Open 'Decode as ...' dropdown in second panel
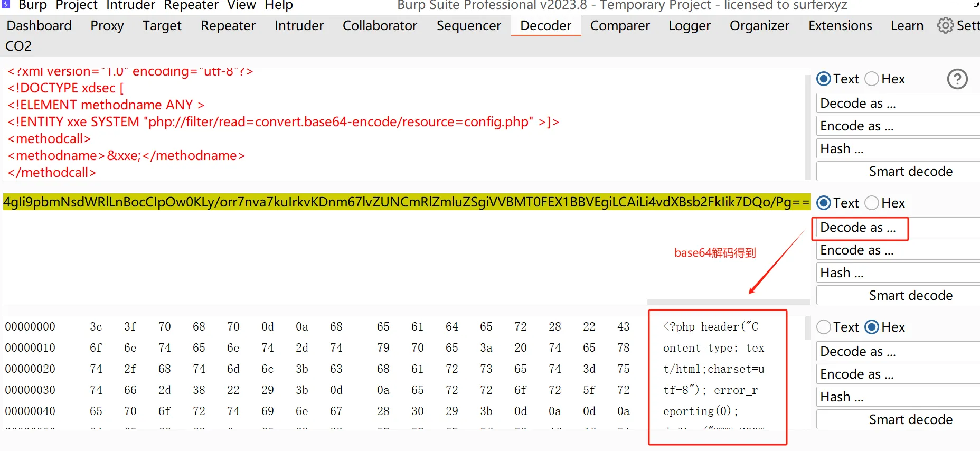The height and width of the screenshot is (451, 980). [x=898, y=228]
